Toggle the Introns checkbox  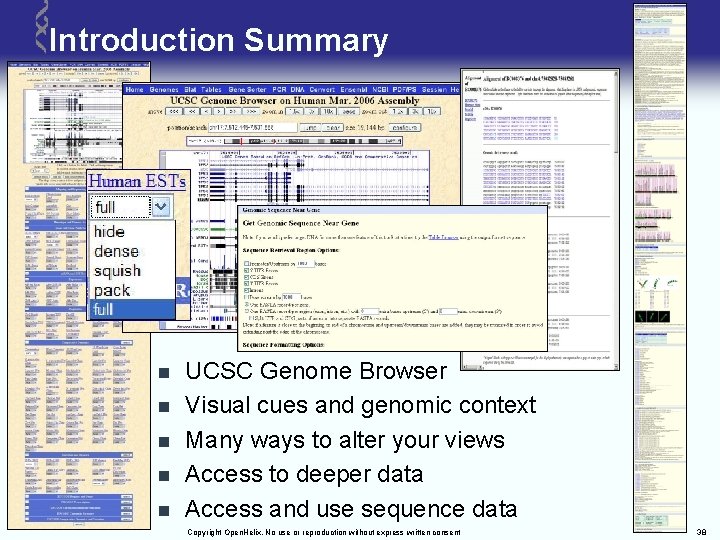(x=246, y=290)
